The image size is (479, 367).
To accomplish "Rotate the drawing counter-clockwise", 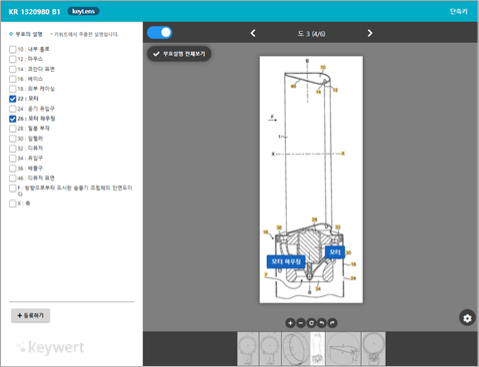I will pyautogui.click(x=322, y=323).
